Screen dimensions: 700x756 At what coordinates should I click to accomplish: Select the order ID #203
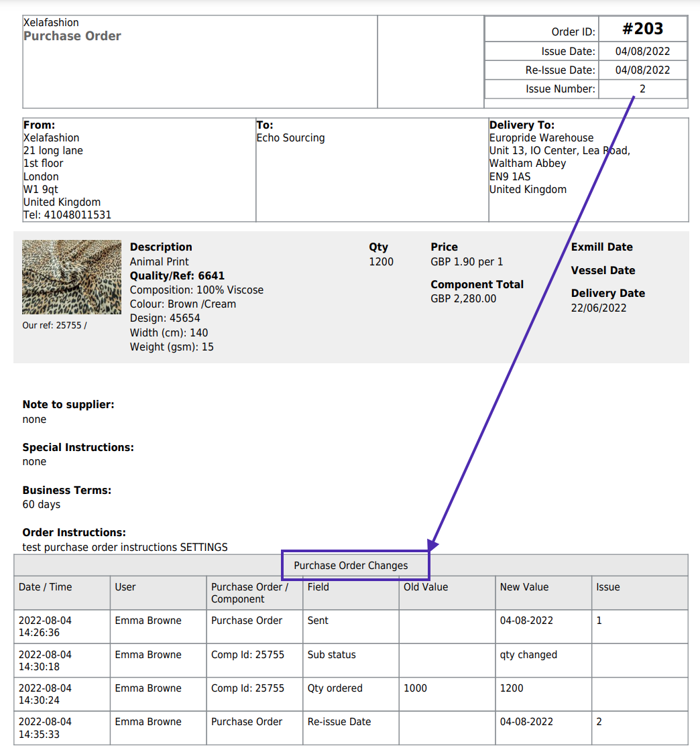(642, 29)
